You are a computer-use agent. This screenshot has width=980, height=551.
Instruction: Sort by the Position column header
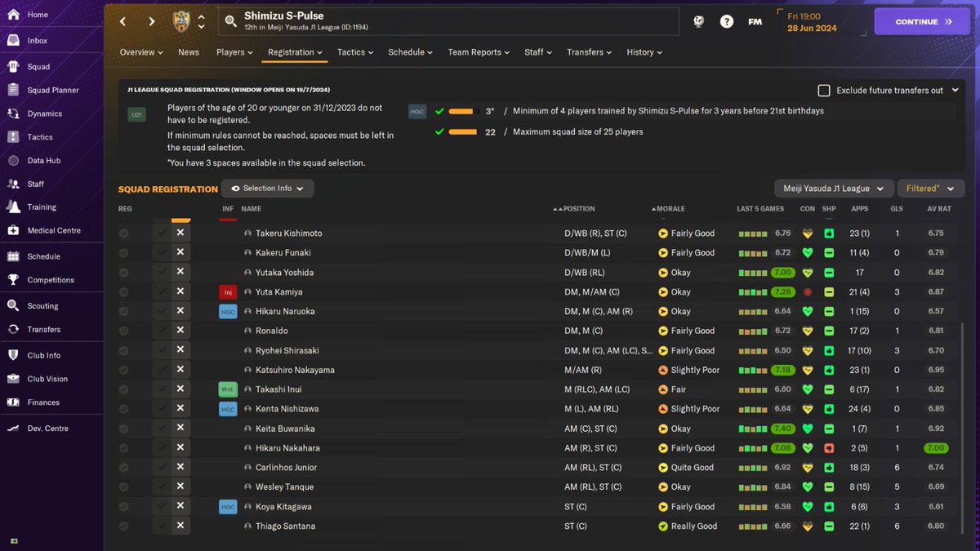pyautogui.click(x=579, y=210)
